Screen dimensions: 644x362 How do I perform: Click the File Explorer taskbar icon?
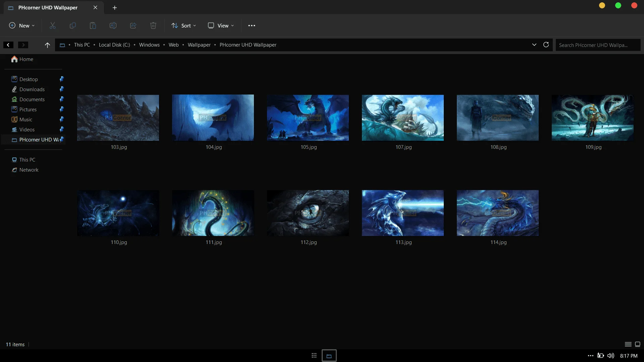[329, 356]
